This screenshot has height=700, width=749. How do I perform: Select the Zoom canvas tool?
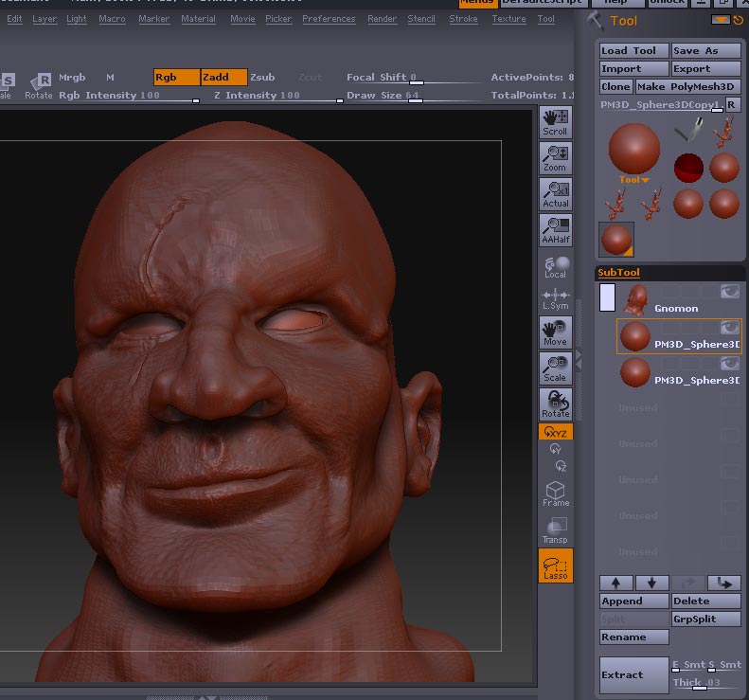[555, 158]
